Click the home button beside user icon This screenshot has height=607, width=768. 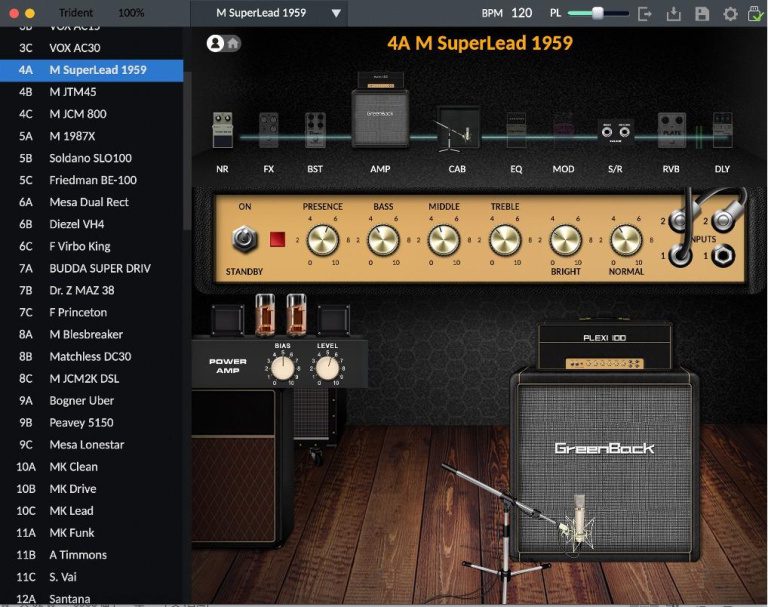pos(233,43)
